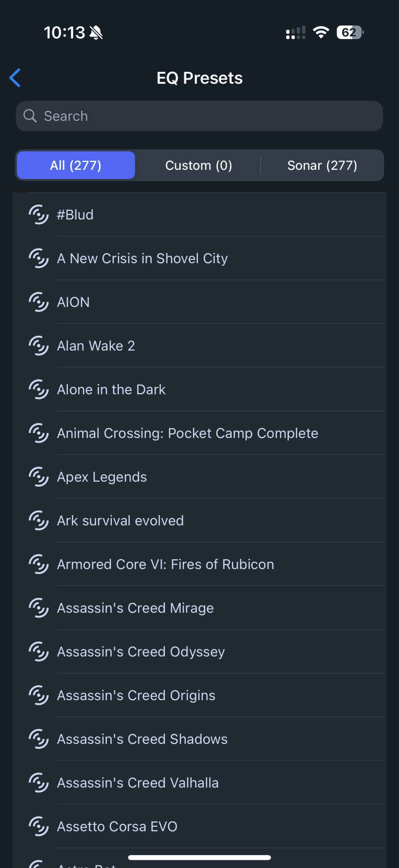This screenshot has height=868, width=399.
Task: Focus the Search presets field
Action: click(199, 116)
